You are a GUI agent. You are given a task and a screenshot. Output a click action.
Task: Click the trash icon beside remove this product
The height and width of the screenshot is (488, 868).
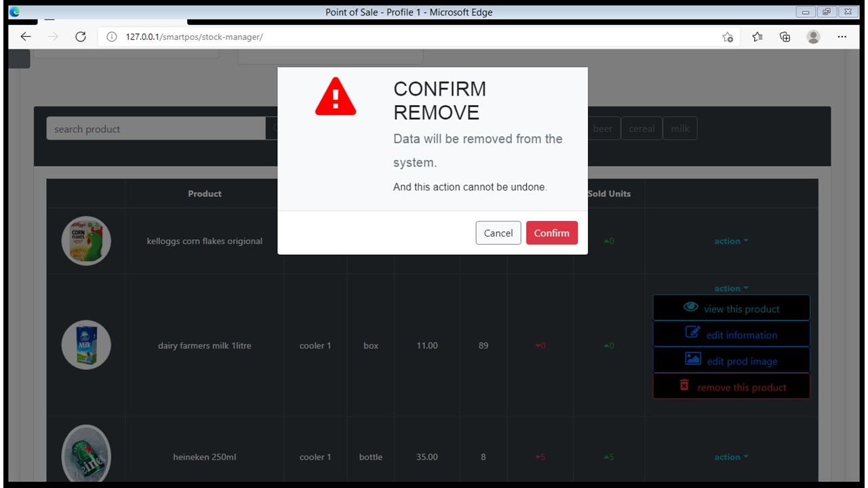[x=684, y=386]
